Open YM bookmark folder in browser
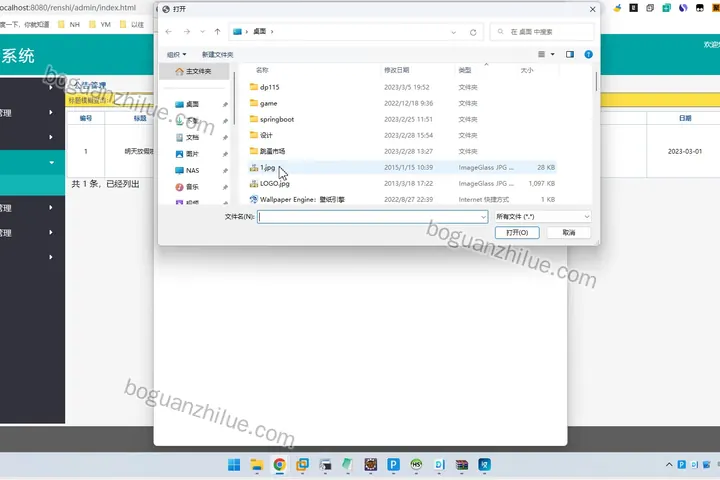This screenshot has width=720, height=480. click(x=100, y=24)
